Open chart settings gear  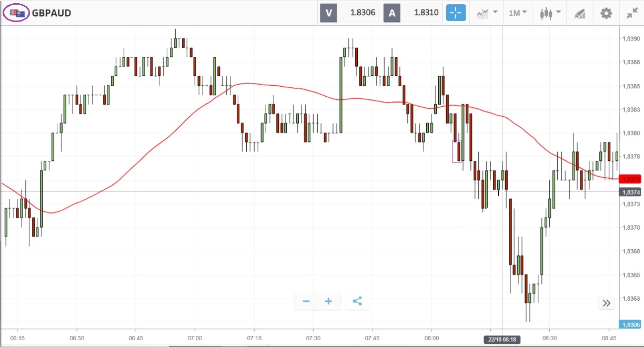click(606, 13)
